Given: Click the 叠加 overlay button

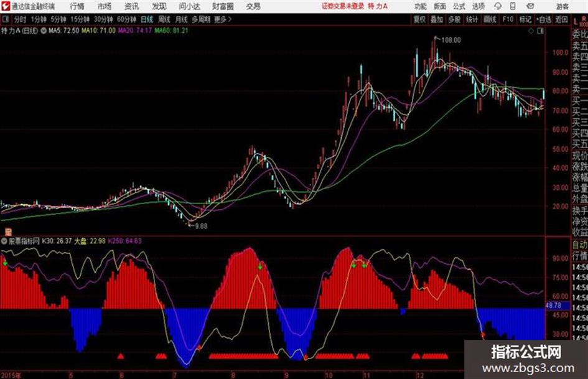Looking at the screenshot, I should pos(437,19).
